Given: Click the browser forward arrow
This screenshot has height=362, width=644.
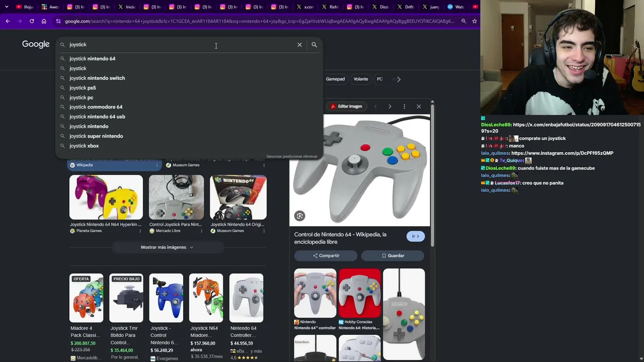Looking at the screenshot, I should [x=20, y=21].
